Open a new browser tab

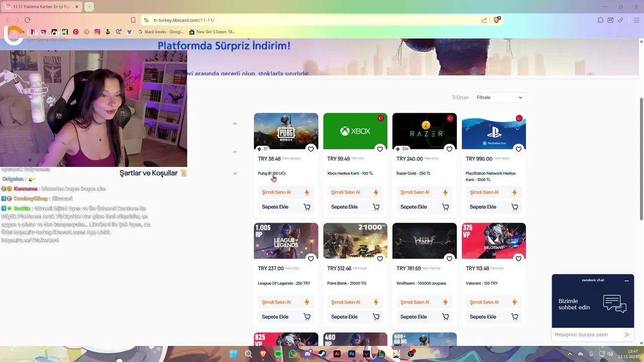[89, 7]
